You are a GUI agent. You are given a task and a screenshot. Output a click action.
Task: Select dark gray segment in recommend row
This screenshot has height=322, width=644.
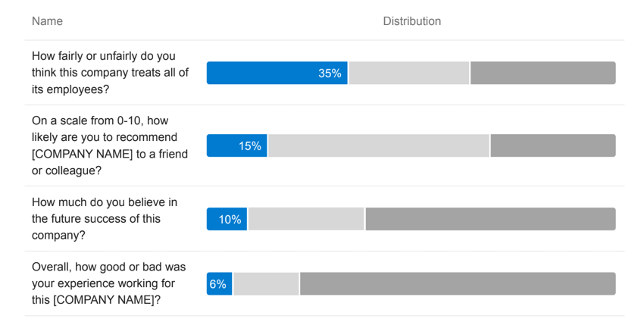552,146
